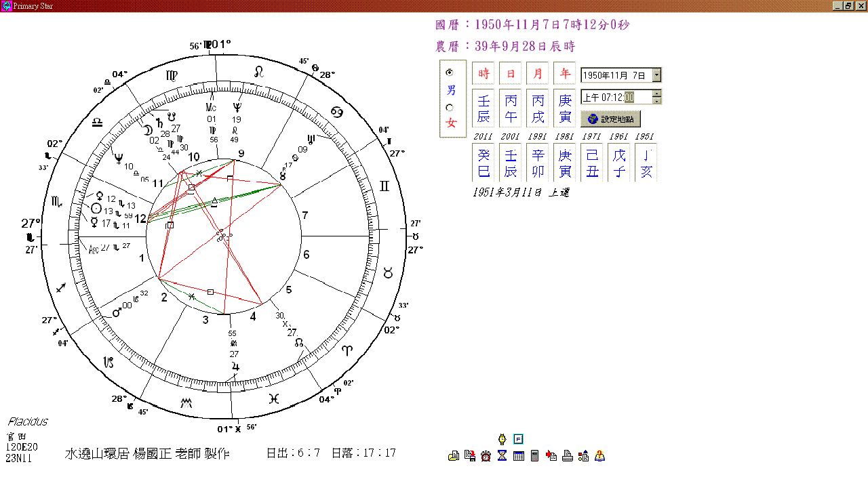Click the time stepper up arrow
This screenshot has height=498, width=868.
click(x=656, y=94)
